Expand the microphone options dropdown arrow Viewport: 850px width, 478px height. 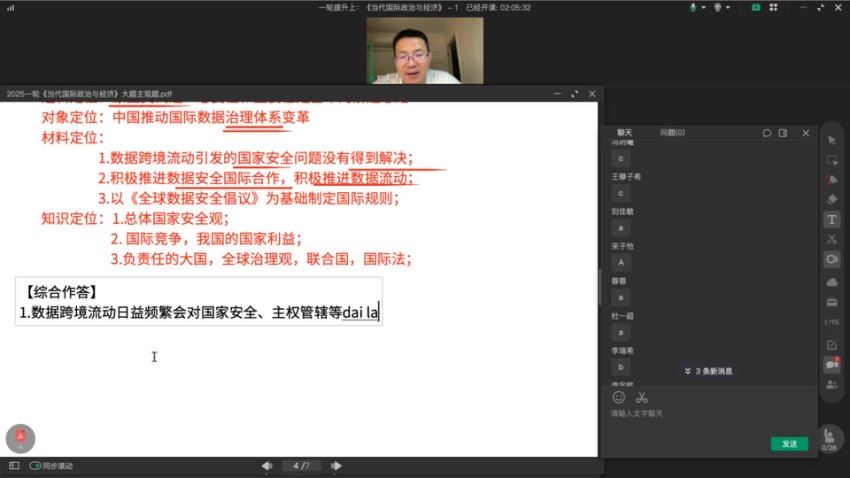pos(703,8)
